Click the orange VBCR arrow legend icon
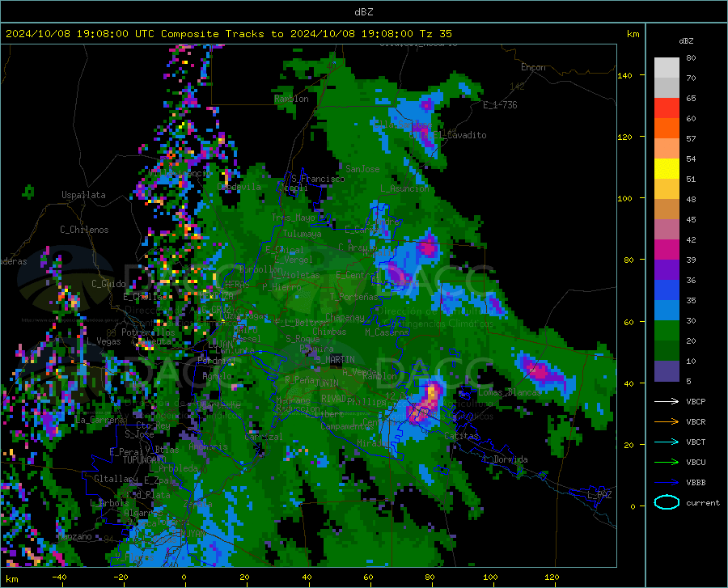The width and height of the screenshot is (728, 588). click(667, 422)
